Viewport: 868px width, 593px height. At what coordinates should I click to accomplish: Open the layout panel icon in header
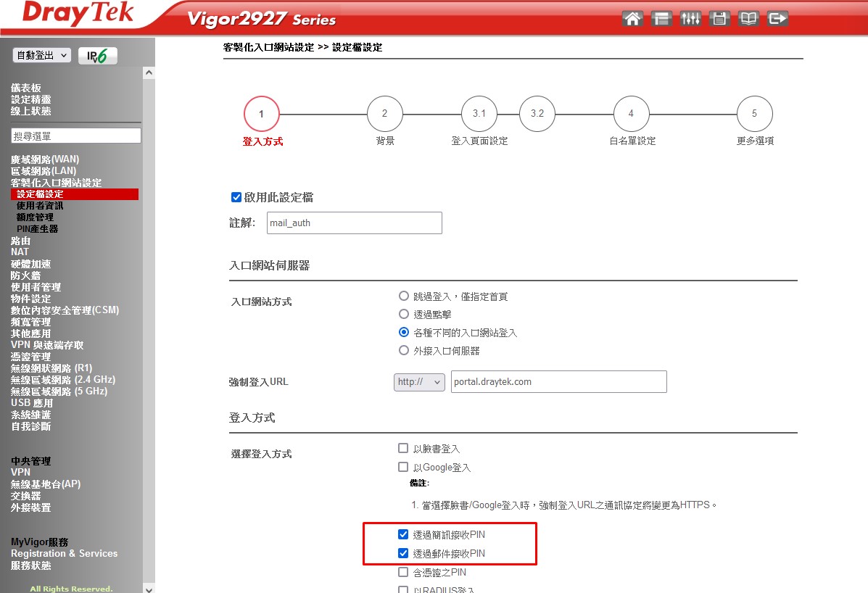[x=661, y=19]
